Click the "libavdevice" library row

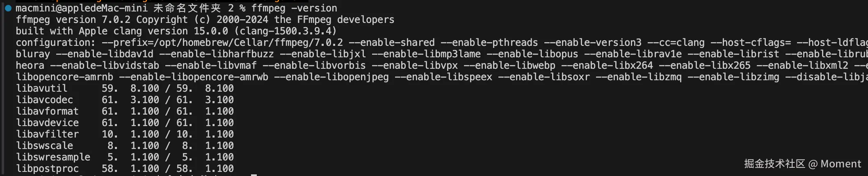pyautogui.click(x=47, y=123)
